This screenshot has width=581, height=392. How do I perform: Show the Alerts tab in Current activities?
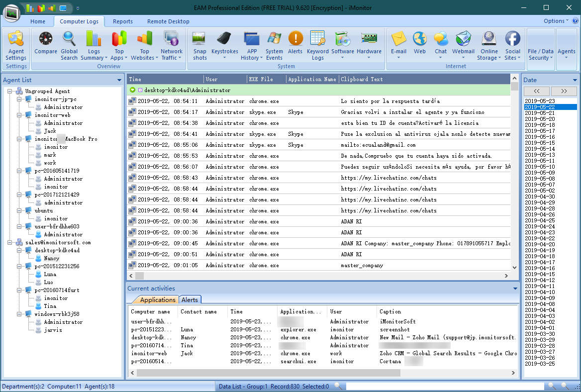point(190,300)
